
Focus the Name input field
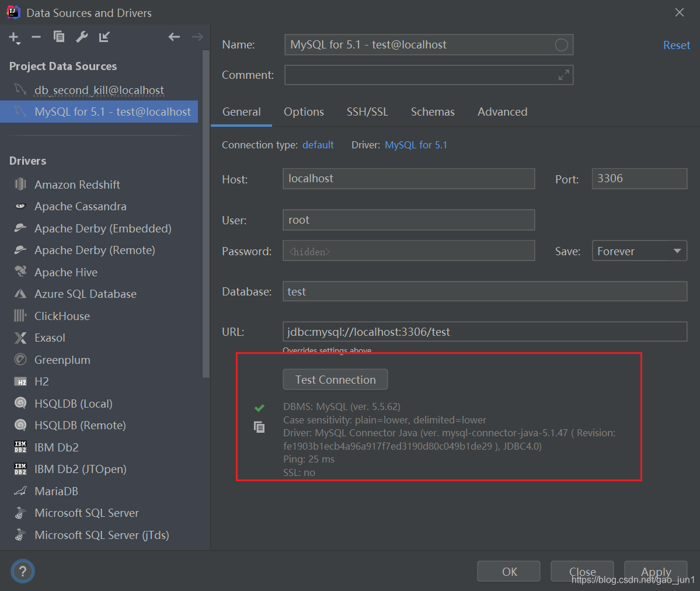point(429,44)
